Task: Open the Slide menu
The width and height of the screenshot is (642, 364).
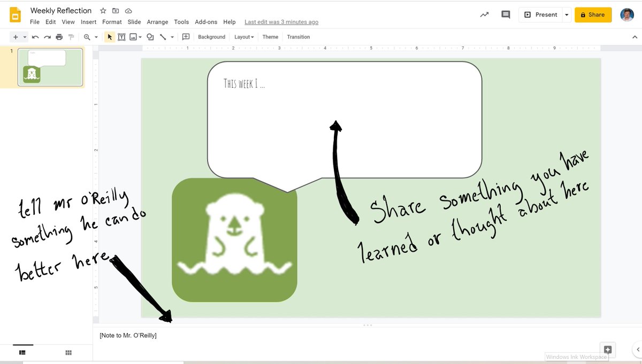Action: pyautogui.click(x=134, y=22)
